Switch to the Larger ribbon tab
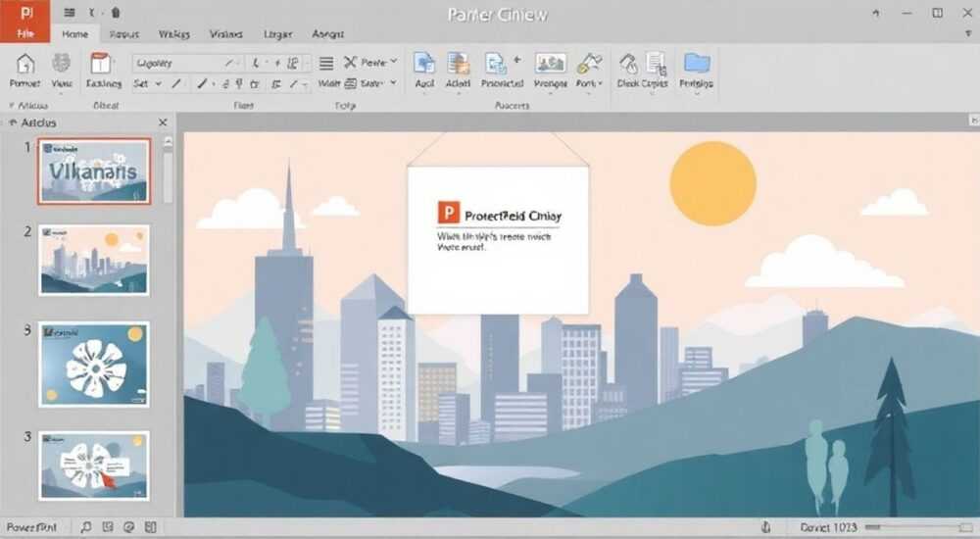The width and height of the screenshot is (980, 539). [277, 34]
